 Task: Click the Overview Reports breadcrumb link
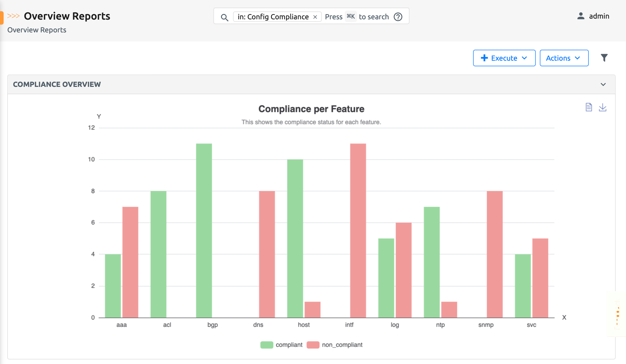[x=36, y=30]
